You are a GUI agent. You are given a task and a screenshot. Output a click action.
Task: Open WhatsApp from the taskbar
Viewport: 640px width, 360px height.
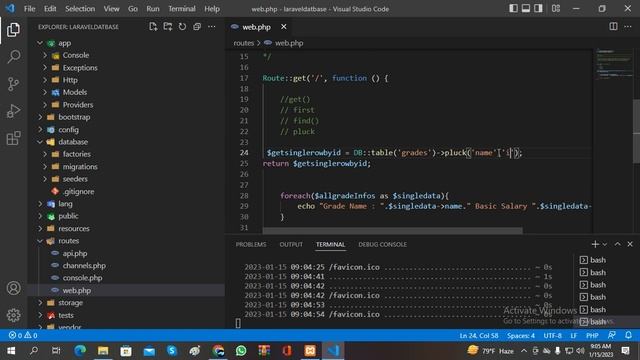click(241, 351)
